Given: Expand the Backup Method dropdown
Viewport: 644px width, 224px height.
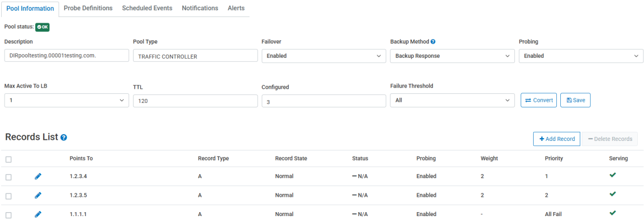Looking at the screenshot, I should pos(452,56).
